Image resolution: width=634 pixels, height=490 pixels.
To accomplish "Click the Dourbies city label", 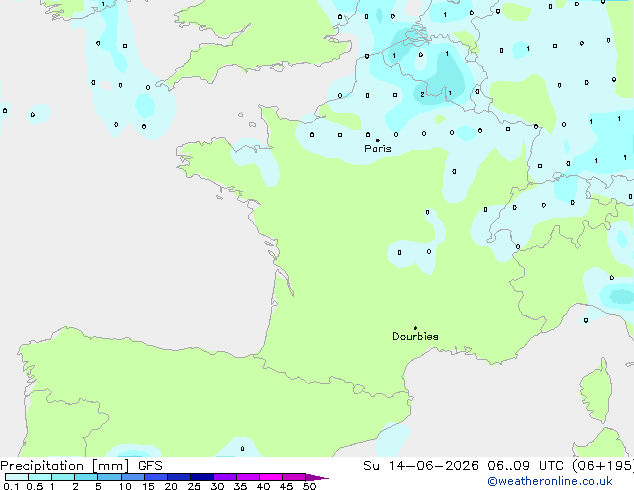I will pyautogui.click(x=415, y=336).
